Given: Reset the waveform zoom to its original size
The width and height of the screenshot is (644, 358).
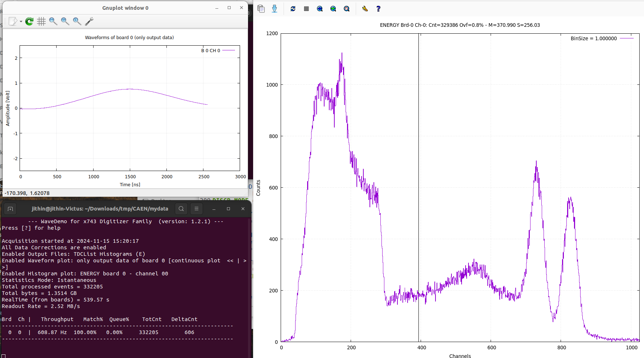Looking at the screenshot, I should click(x=77, y=21).
